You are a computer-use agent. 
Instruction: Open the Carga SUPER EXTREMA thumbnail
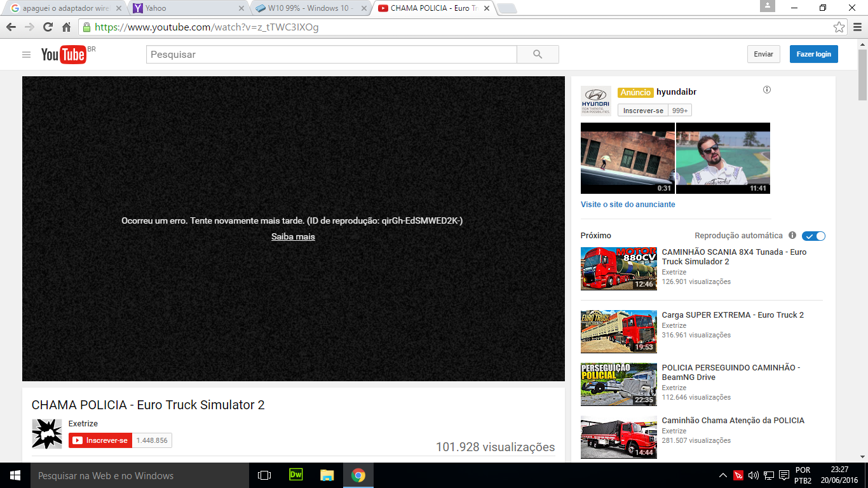point(619,332)
